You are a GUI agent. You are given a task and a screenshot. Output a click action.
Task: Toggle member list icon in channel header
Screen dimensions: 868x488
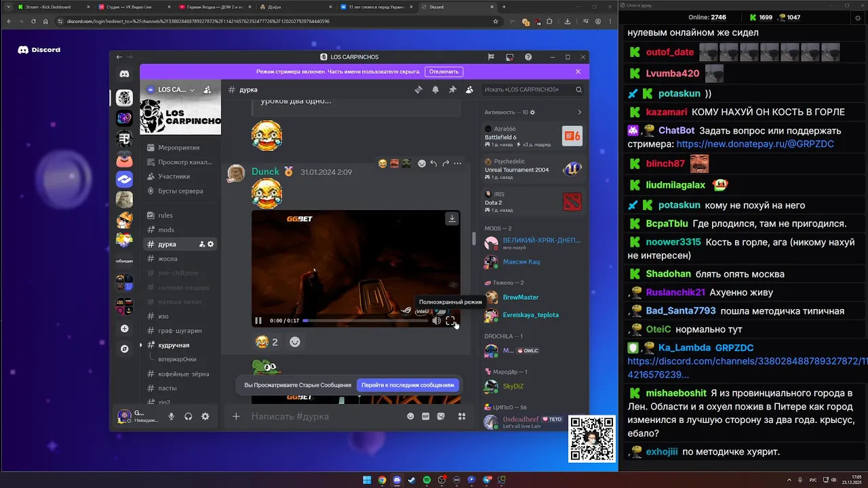(469, 89)
